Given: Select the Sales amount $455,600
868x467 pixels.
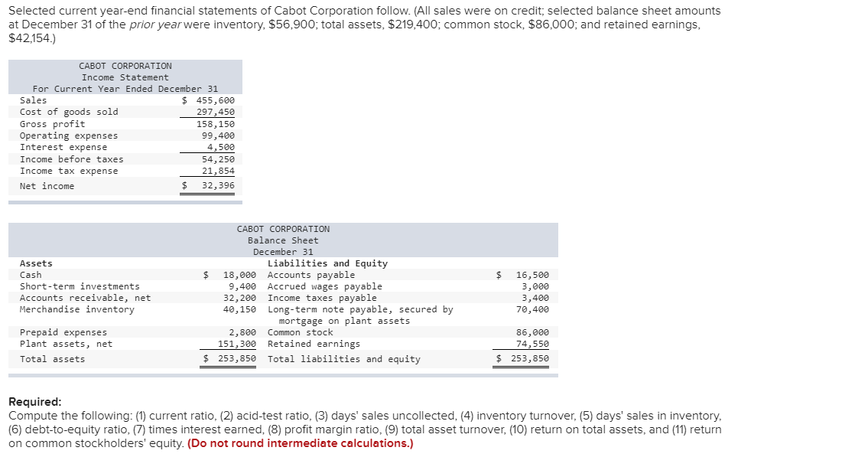Looking at the screenshot, I should (213, 100).
